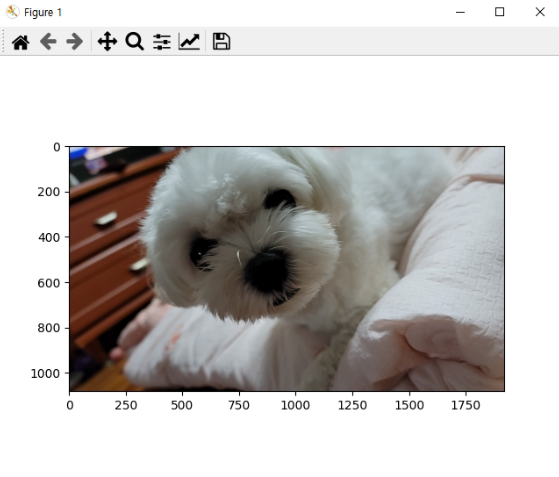Image resolution: width=559 pixels, height=477 pixels.
Task: Click the y-axis tick label 200
Action: (49, 192)
